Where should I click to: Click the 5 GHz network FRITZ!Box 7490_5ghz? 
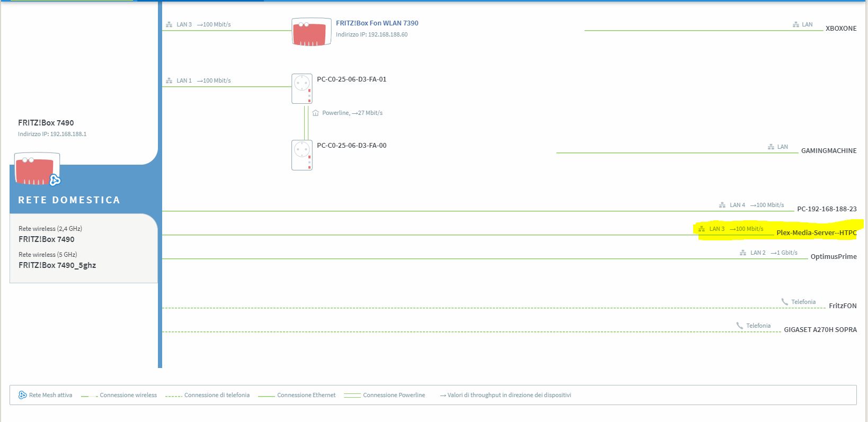(57, 265)
